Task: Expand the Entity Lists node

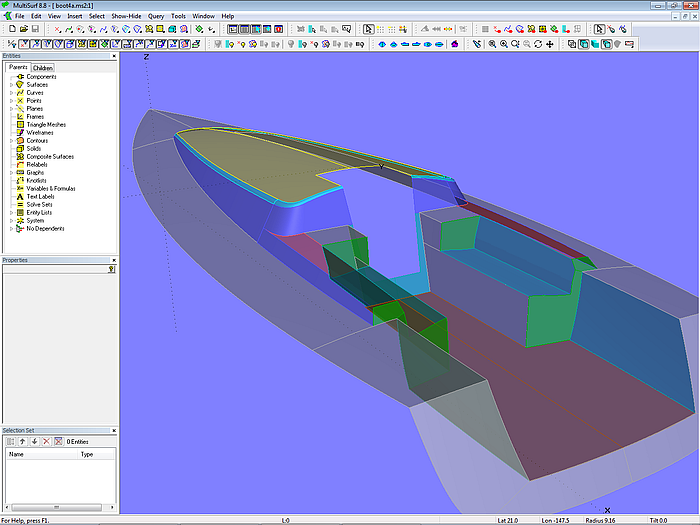Action: pyautogui.click(x=11, y=213)
